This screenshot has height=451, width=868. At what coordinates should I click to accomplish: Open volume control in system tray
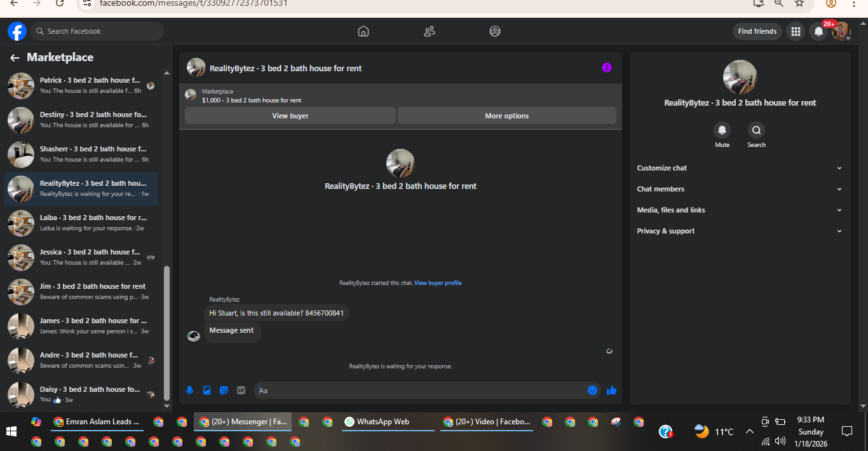point(780,441)
